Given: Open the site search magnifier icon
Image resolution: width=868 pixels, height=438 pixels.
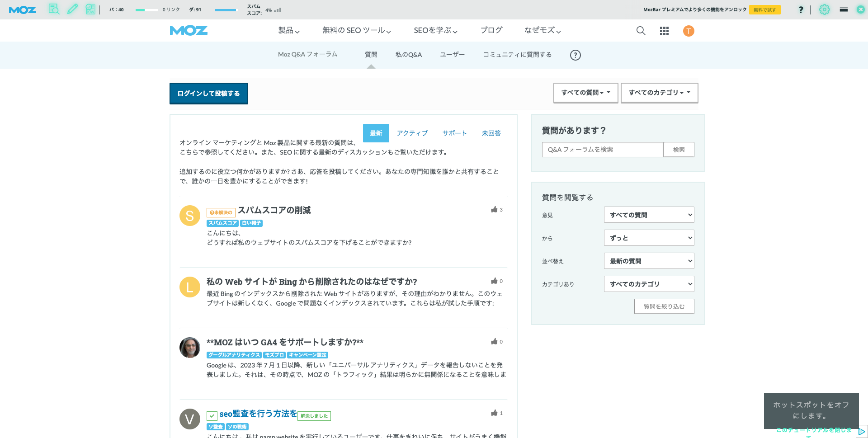Looking at the screenshot, I should click(641, 31).
